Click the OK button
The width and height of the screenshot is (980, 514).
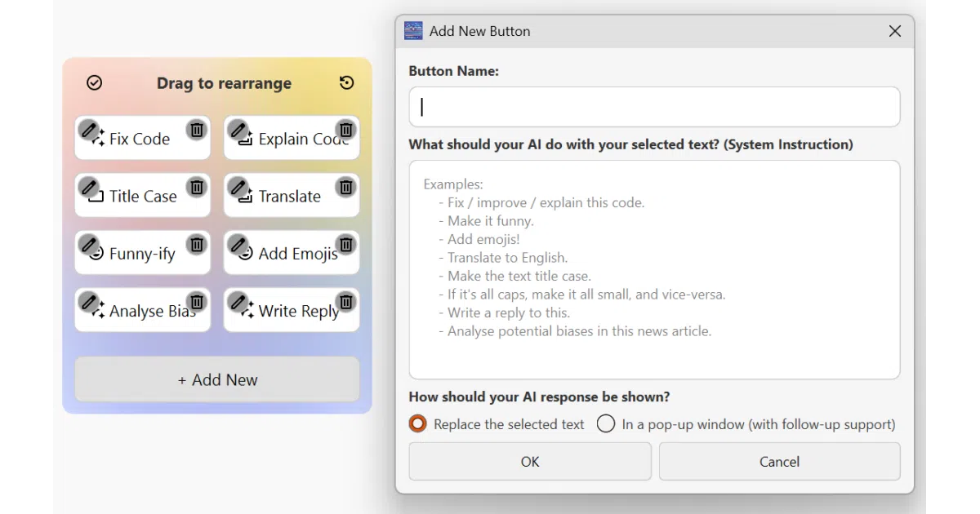530,462
